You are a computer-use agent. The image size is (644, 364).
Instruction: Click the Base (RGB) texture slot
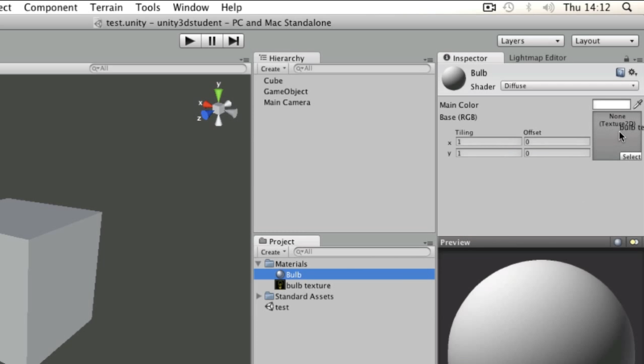click(x=617, y=135)
